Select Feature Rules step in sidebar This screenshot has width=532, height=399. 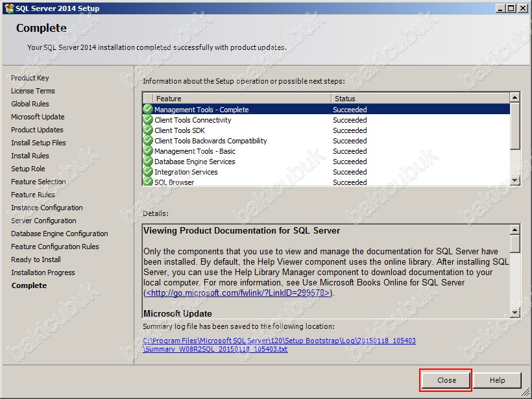[x=33, y=195]
